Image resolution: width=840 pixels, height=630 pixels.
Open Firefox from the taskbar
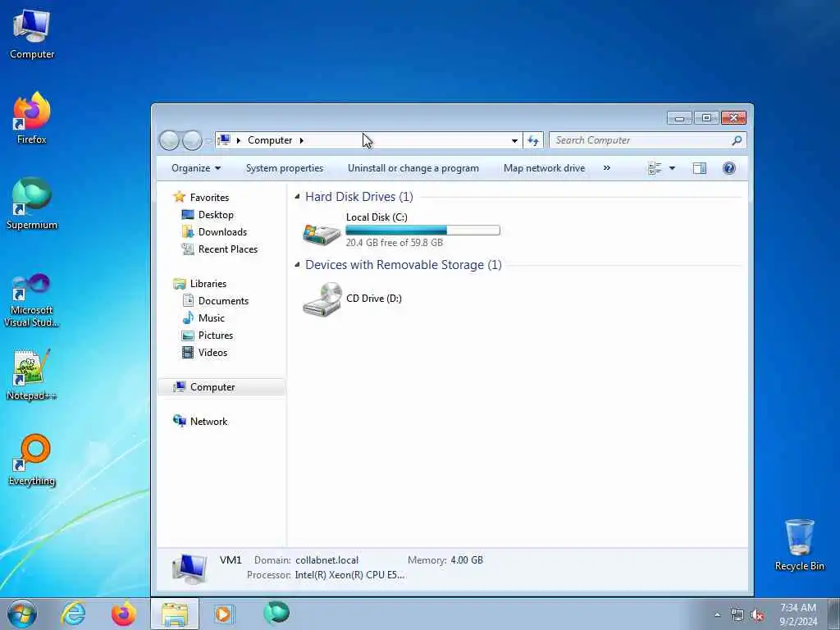click(x=123, y=614)
